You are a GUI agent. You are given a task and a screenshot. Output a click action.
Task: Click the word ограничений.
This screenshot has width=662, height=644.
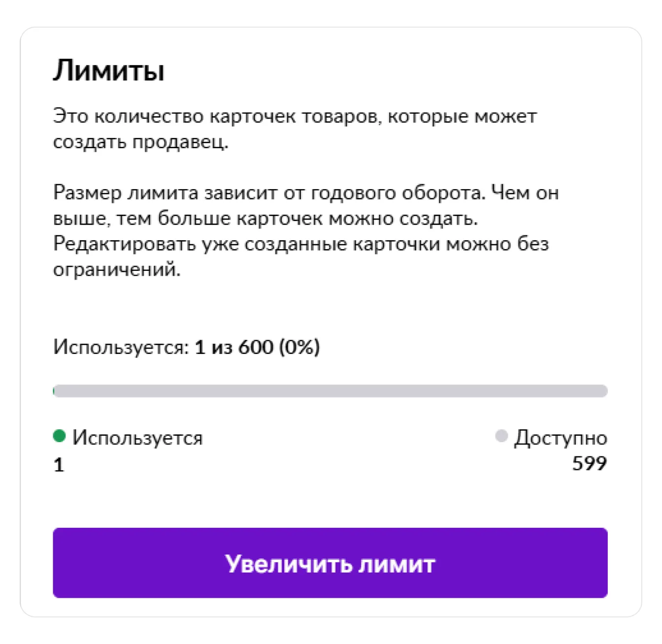117,270
